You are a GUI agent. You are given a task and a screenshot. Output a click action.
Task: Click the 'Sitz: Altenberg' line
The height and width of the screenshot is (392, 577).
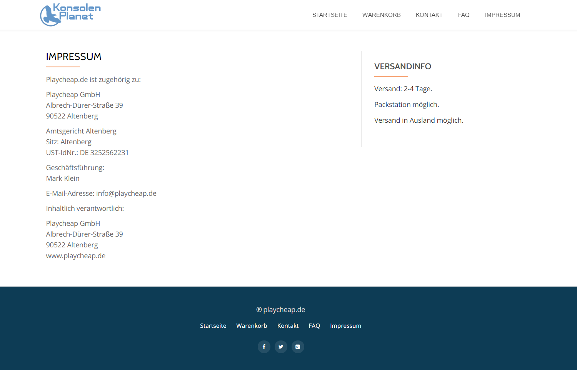click(69, 142)
